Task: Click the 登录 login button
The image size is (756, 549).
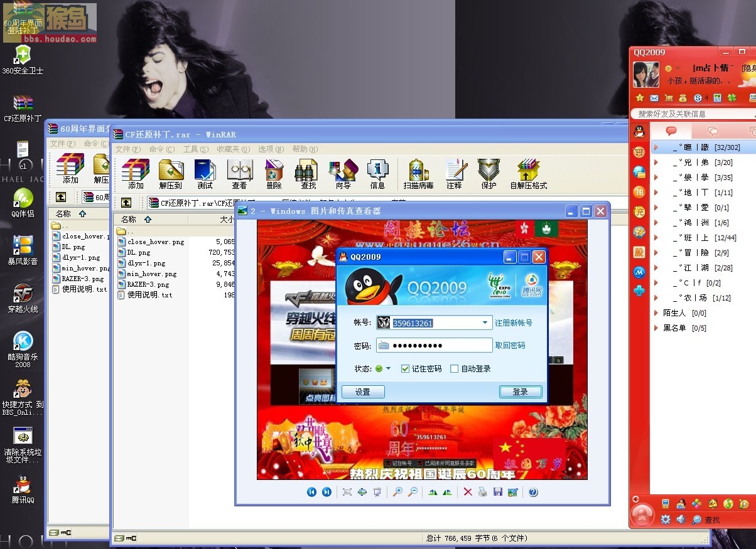Action: pos(521,392)
